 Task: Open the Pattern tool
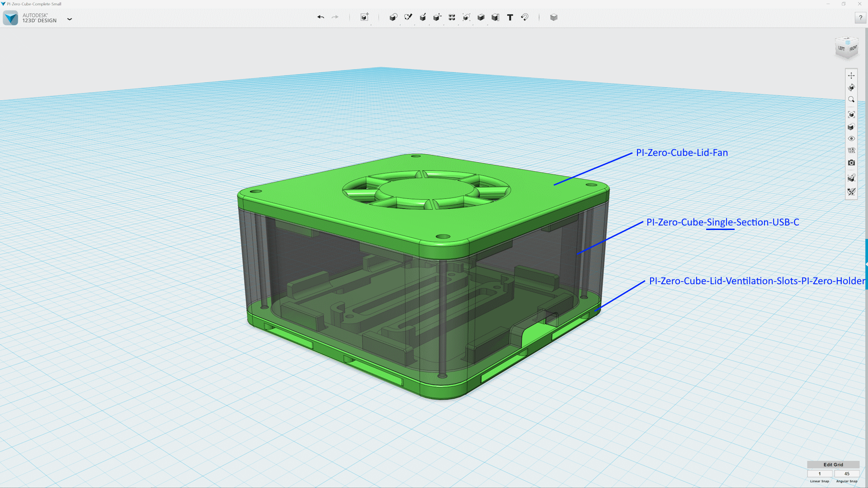click(x=452, y=17)
